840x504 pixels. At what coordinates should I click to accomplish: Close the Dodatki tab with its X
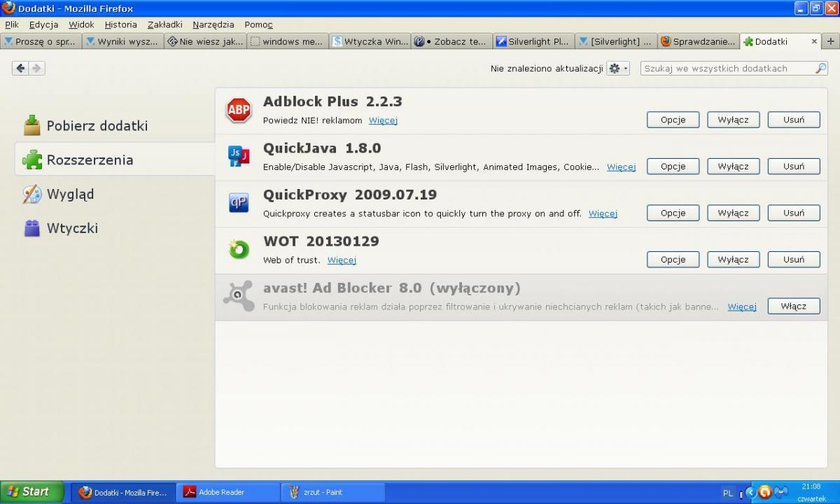tap(814, 41)
